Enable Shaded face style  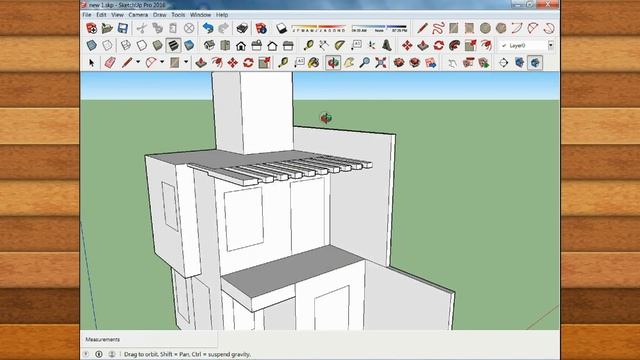tap(158, 45)
